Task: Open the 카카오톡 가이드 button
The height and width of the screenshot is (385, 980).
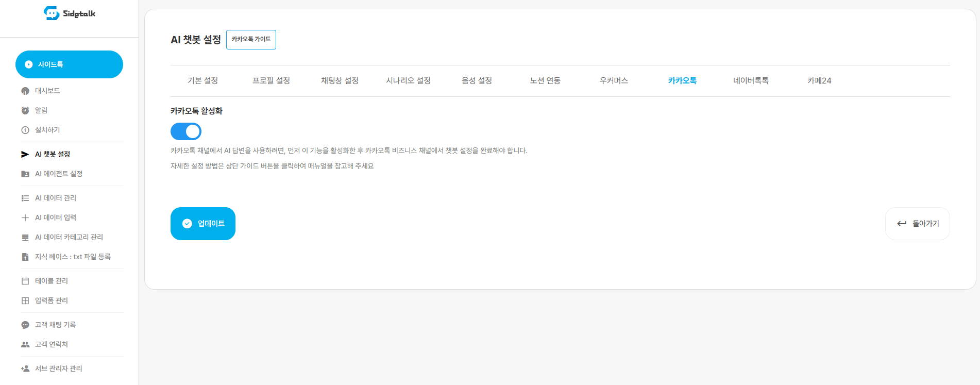Action: click(x=251, y=40)
